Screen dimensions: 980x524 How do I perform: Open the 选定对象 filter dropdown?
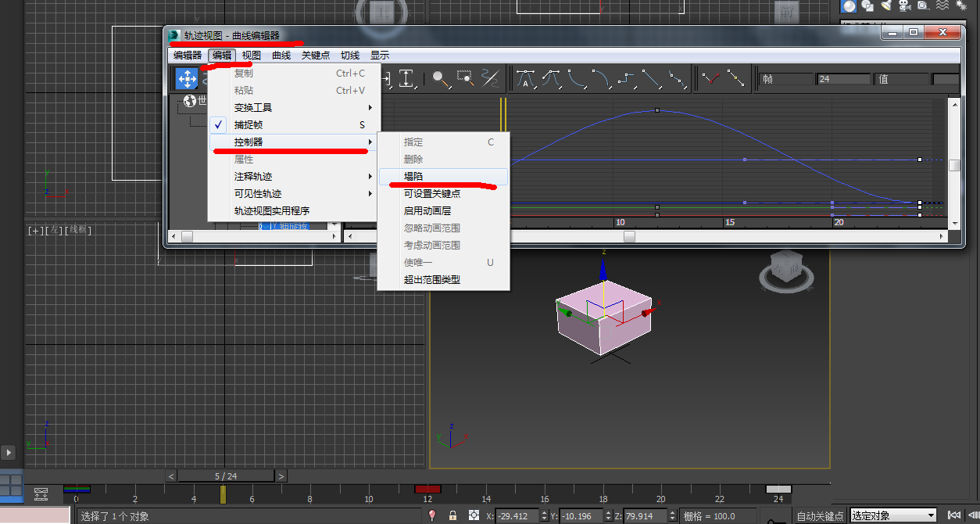(893, 515)
